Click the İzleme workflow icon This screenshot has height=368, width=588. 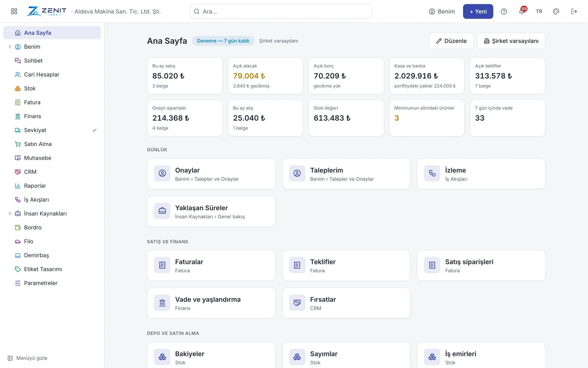click(x=432, y=173)
